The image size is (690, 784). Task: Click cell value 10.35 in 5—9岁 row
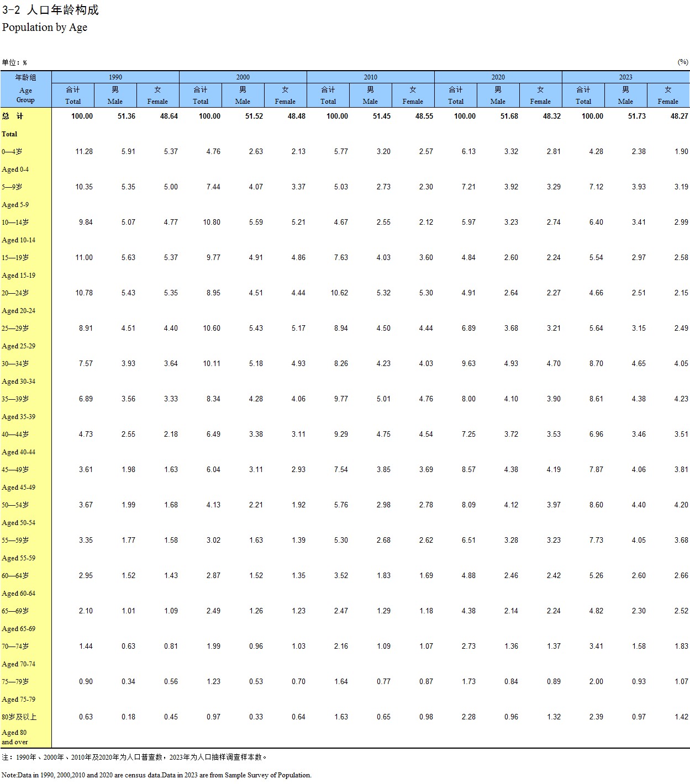(84, 187)
